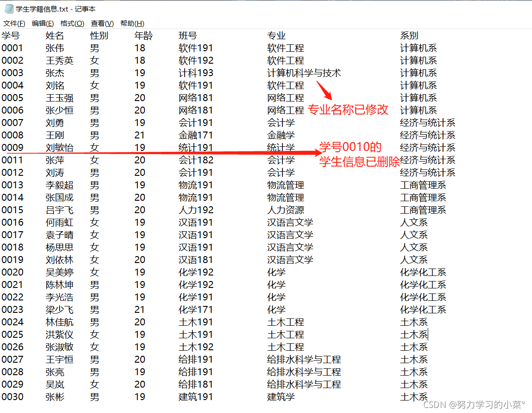Click the name 王玉强
This screenshot has width=532, height=413.
point(60,98)
